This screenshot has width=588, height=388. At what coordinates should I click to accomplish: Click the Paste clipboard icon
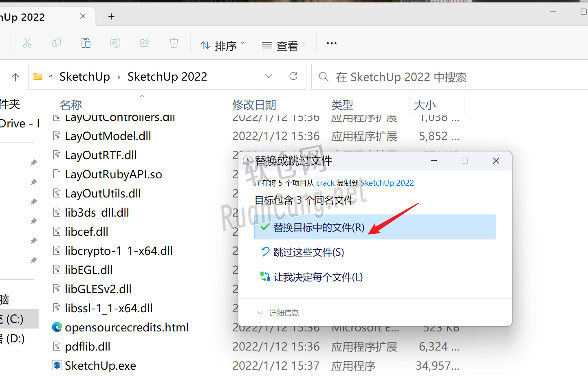(x=86, y=43)
